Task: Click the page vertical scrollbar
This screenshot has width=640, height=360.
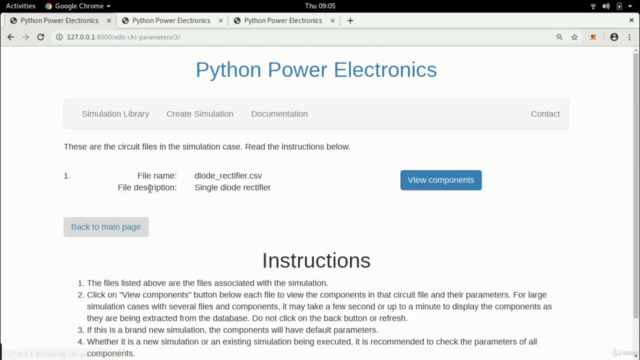Action: [x=636, y=186]
